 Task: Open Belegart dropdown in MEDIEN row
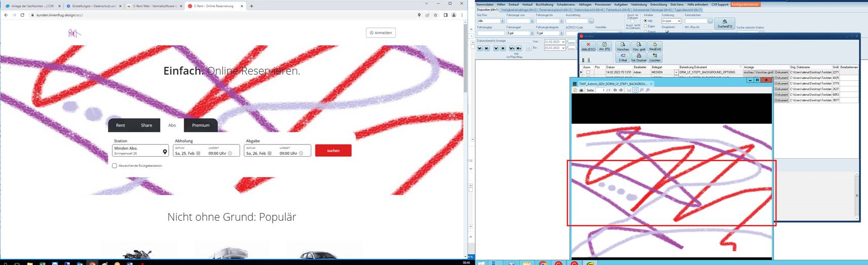point(676,73)
